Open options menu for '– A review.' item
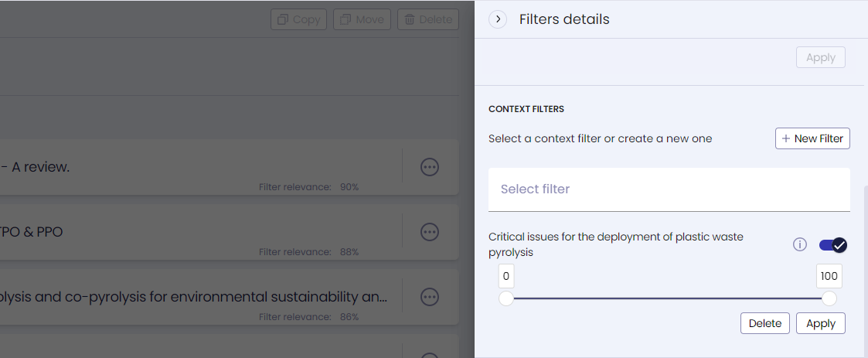 [430, 166]
